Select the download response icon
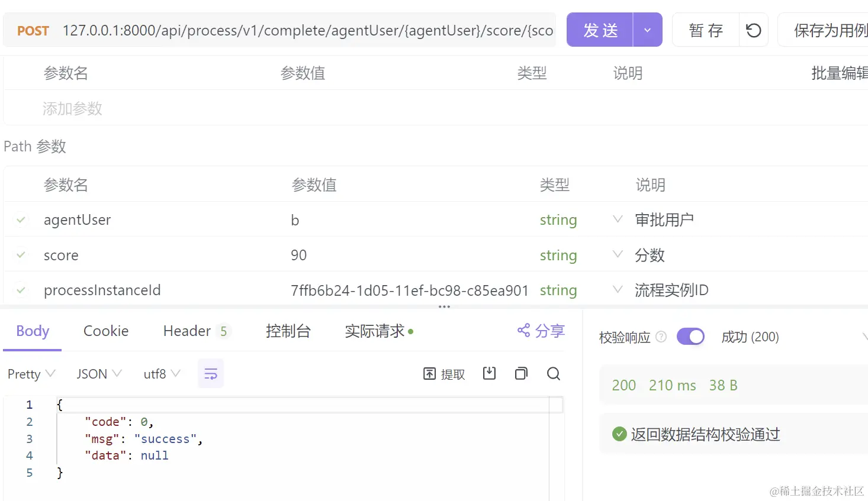 (x=488, y=374)
